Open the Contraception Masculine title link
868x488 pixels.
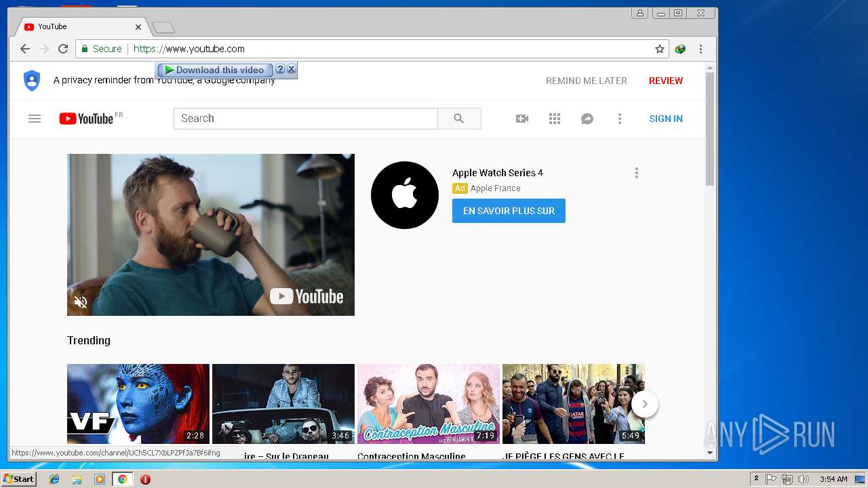(x=412, y=456)
